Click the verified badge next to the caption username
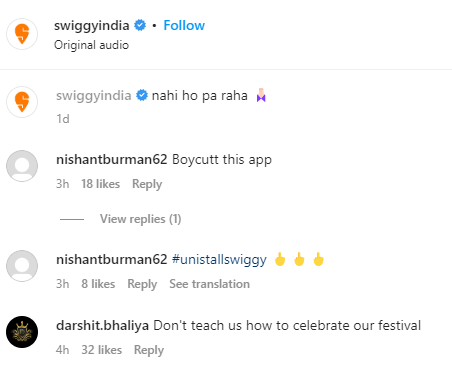The height and width of the screenshot is (375, 452). click(x=142, y=95)
